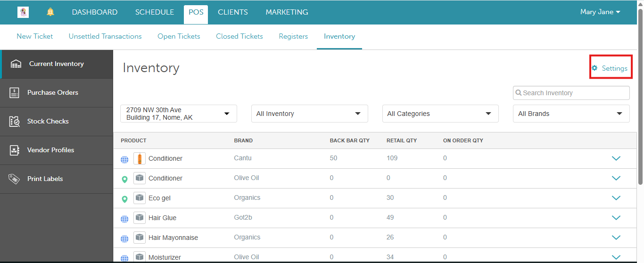
Task: Click the Eco gel product name
Action: click(x=159, y=198)
